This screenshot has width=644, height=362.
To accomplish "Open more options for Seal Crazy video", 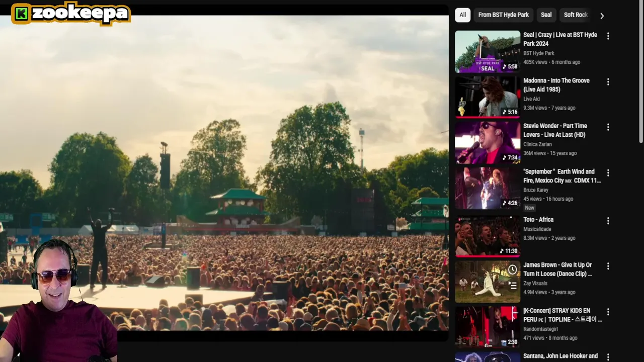I will click(608, 36).
